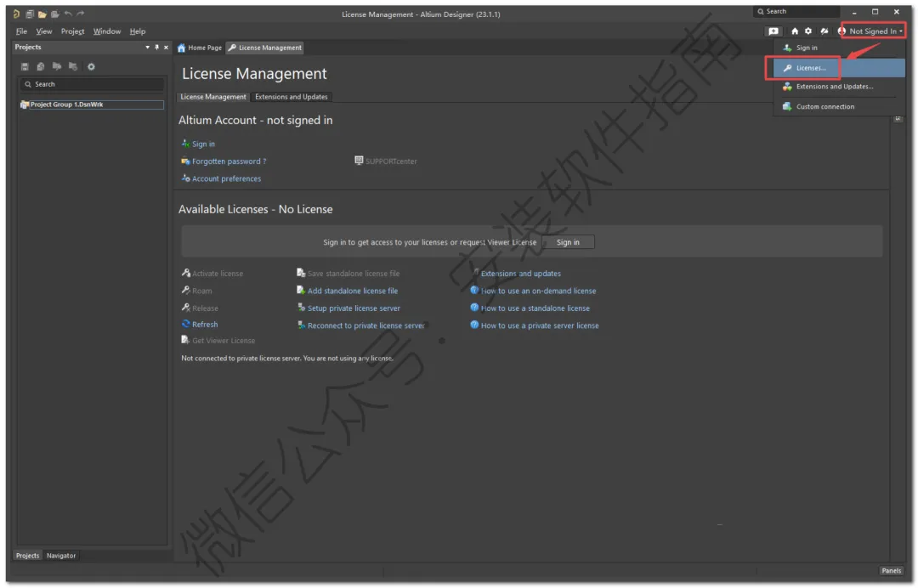Open the Projects panel options dropdown arrow

pos(147,47)
